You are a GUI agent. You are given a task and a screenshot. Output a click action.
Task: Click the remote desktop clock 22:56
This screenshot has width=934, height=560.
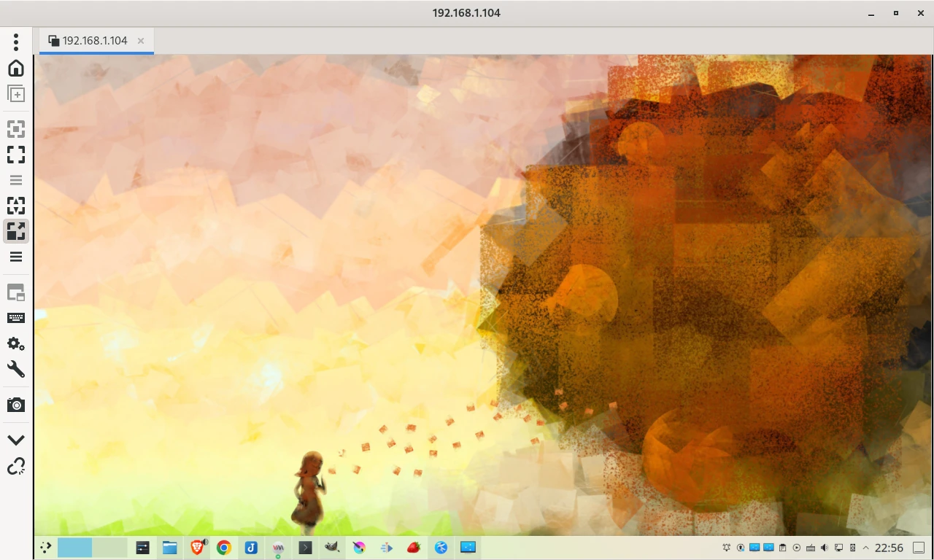tap(889, 548)
